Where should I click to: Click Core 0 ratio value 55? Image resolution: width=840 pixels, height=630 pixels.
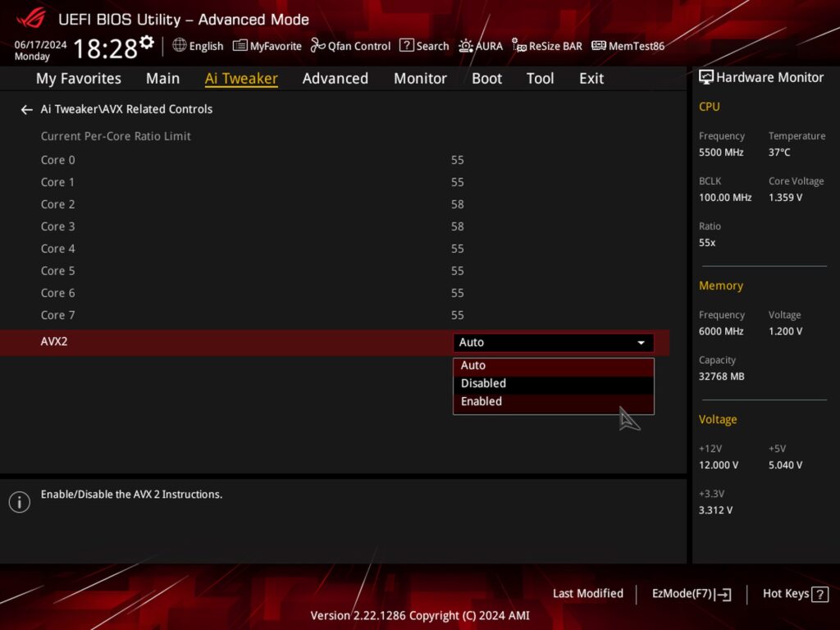[457, 160]
